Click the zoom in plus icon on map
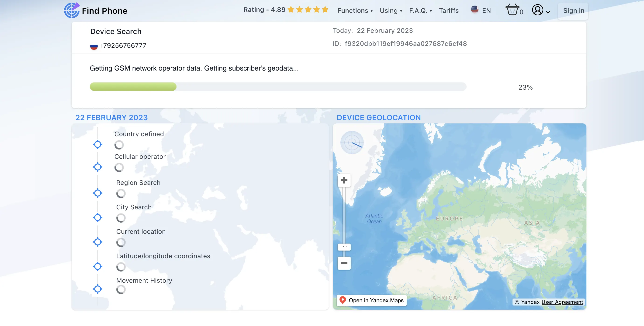Screen dimensions: 644x326 coord(344,180)
